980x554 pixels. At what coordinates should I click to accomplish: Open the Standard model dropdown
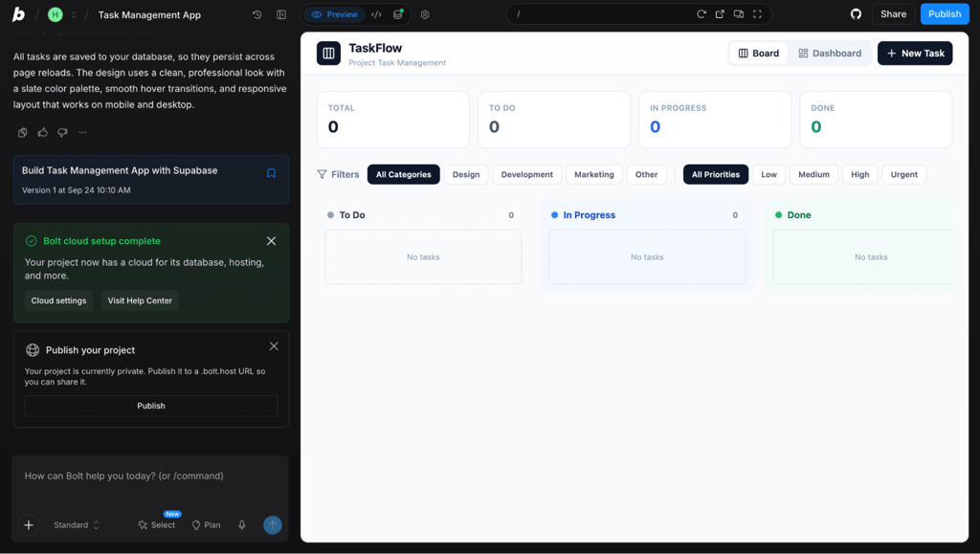click(77, 525)
